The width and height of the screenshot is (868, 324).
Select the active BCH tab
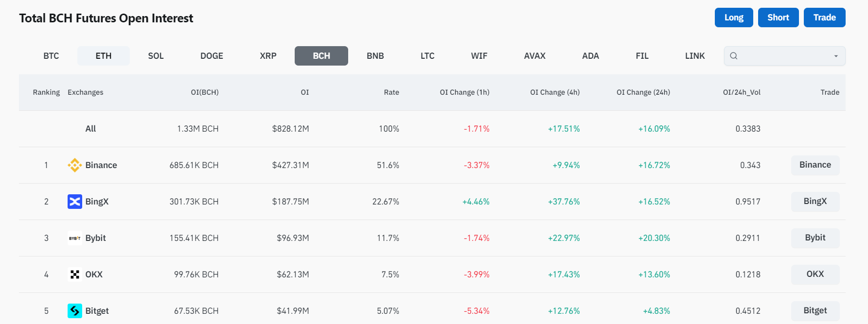321,56
